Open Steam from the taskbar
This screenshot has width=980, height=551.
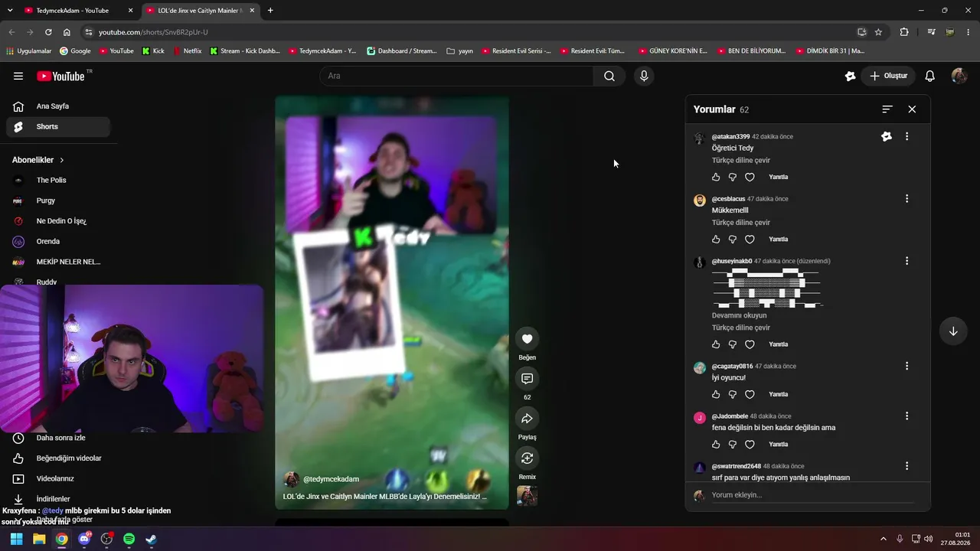pos(152,539)
